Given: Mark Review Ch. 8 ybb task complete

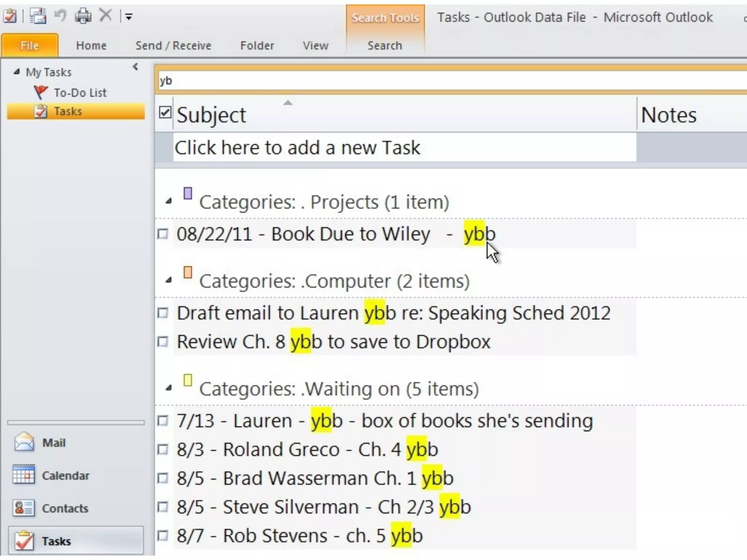Looking at the screenshot, I should [x=163, y=342].
